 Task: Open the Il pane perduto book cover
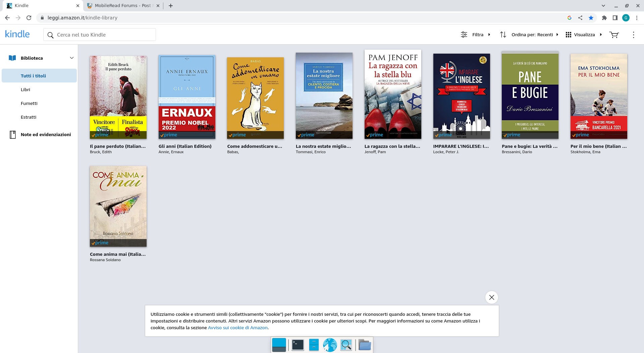118,97
